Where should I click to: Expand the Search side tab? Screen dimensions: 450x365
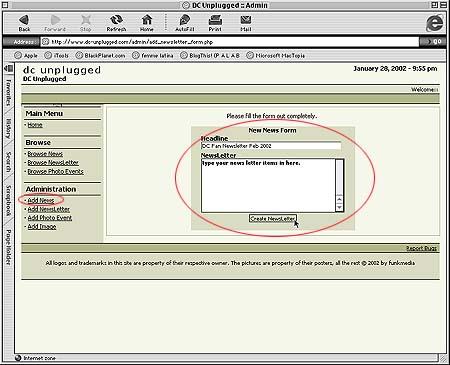(x=8, y=162)
